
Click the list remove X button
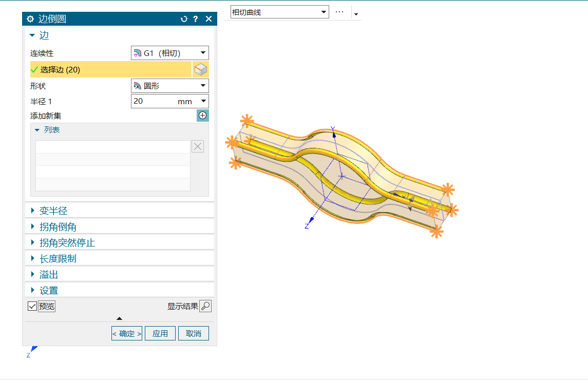(x=198, y=146)
